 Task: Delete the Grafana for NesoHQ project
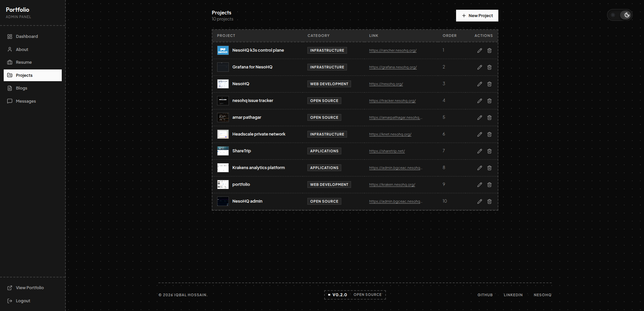coord(489,67)
